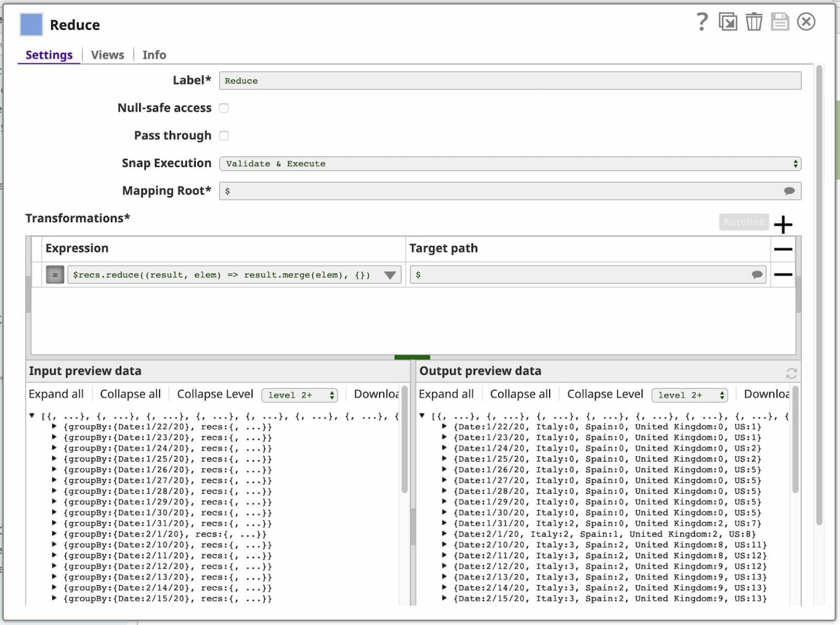Enable the Pass through checkbox
Image resolution: width=840 pixels, height=625 pixels.
click(x=224, y=135)
